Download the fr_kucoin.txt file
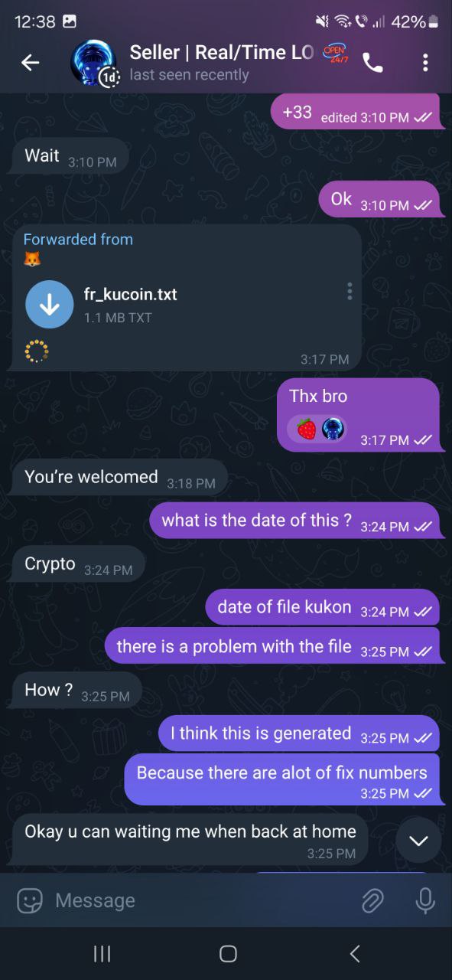452x980 pixels. point(50,304)
